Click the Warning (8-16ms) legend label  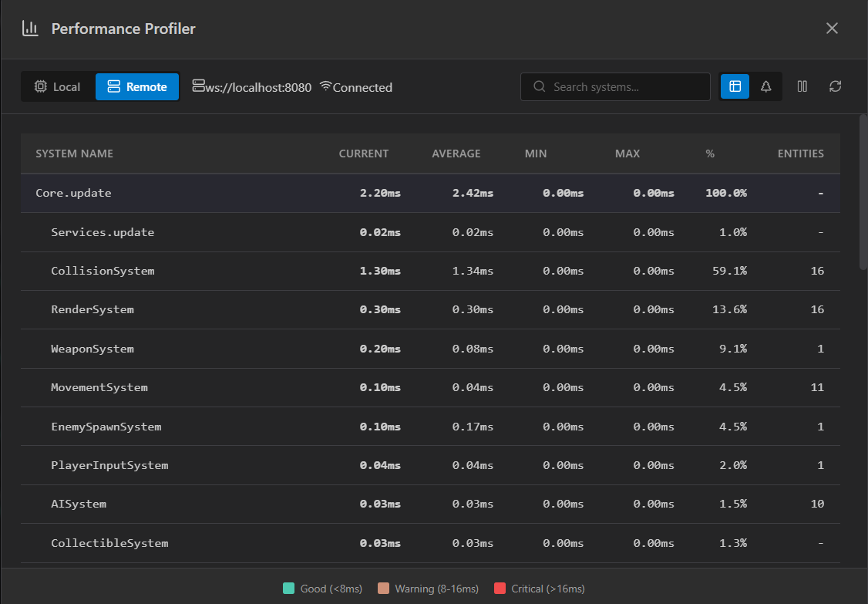point(436,588)
